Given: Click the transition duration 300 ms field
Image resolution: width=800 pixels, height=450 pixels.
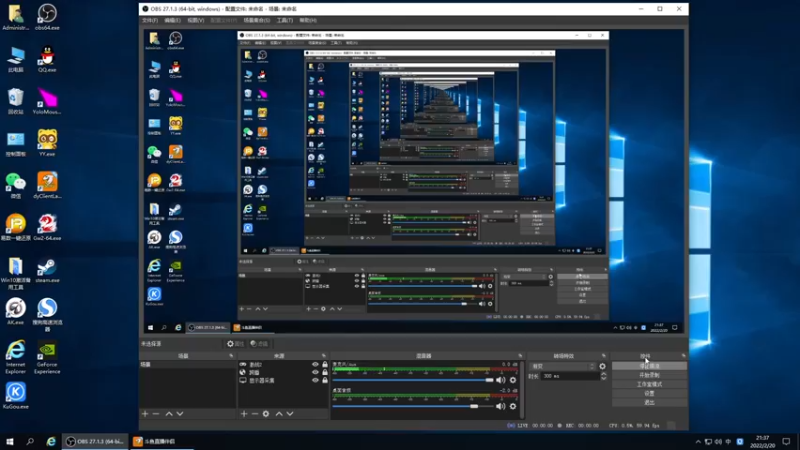Looking at the screenshot, I should (570, 376).
